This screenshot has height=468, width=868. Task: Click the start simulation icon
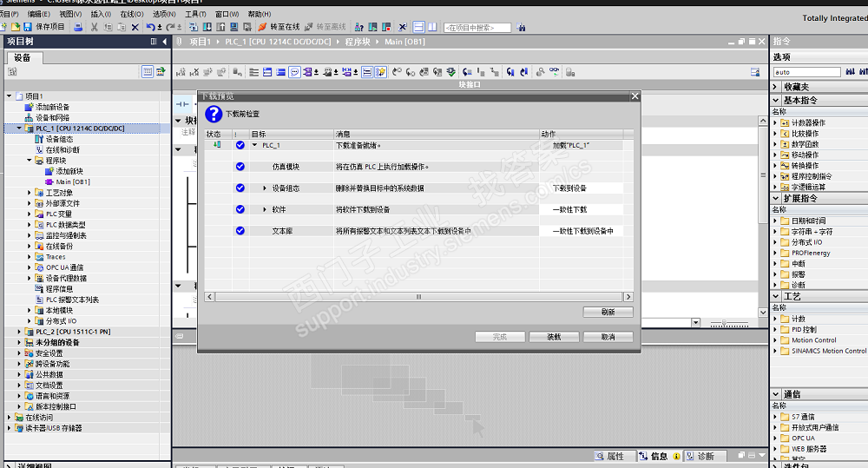234,27
